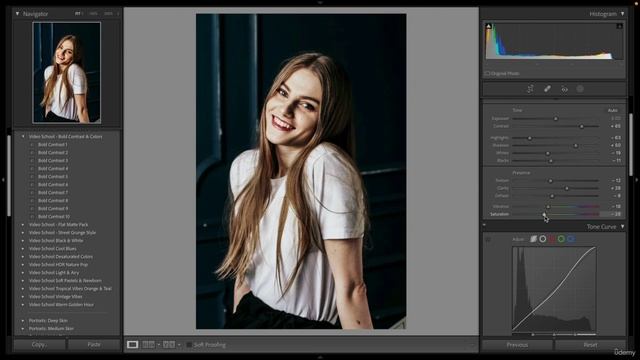Click the Saturation value field
Viewport: 640px width, 360px height.
(612, 214)
